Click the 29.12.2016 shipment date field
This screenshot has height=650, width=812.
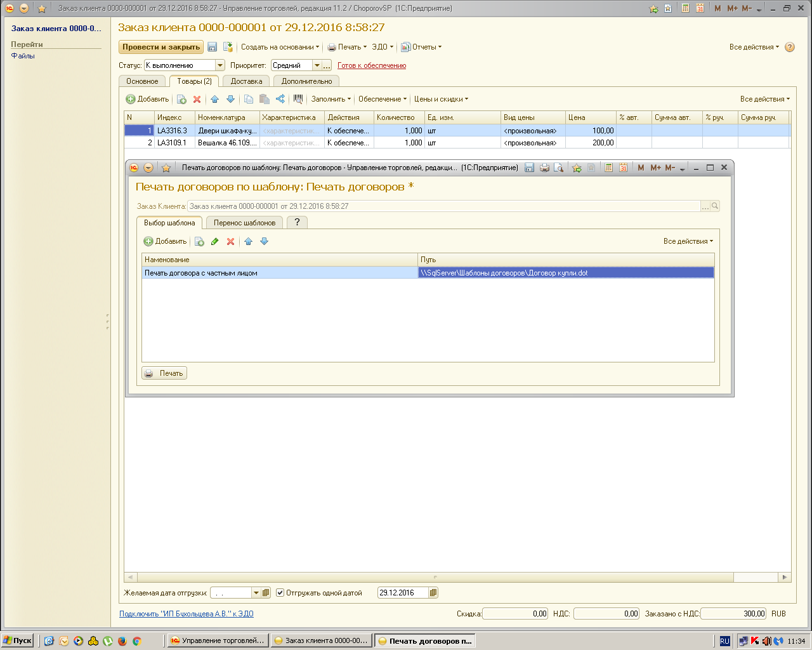pos(403,593)
